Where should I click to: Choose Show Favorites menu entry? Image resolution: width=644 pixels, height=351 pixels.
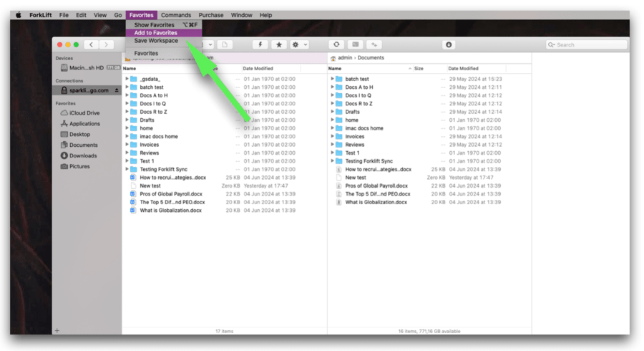[x=164, y=24]
